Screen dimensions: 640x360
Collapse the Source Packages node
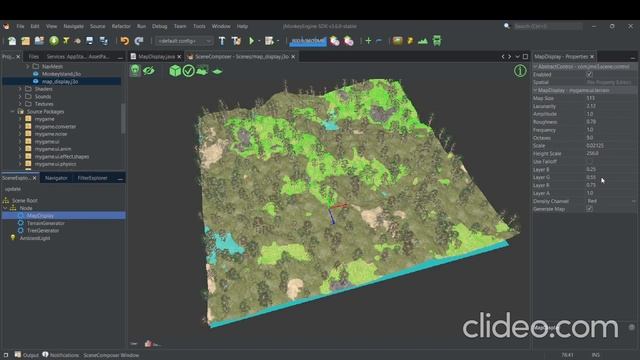point(12,111)
